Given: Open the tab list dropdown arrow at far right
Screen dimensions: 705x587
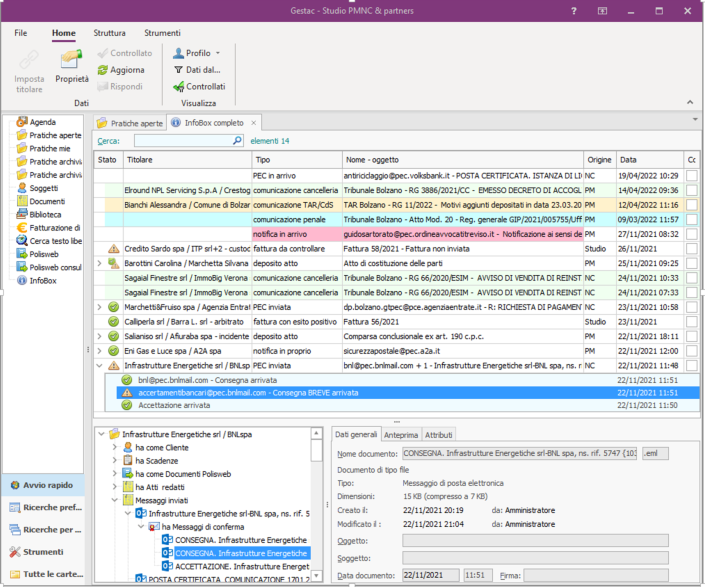Looking at the screenshot, I should tap(696, 120).
